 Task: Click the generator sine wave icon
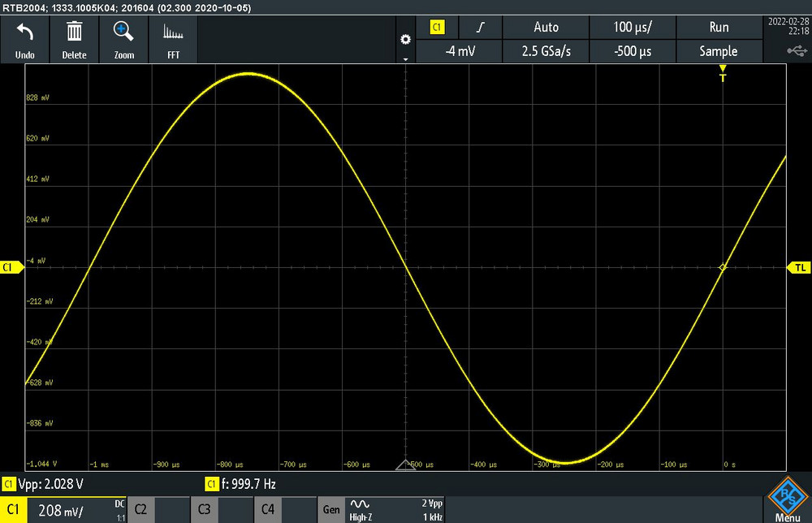[360, 504]
